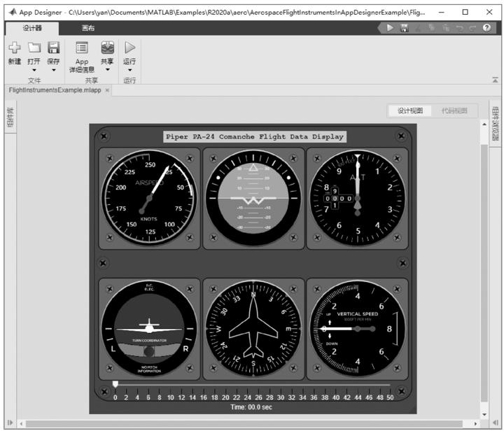Expand the Component Library (组件库) side panel
This screenshot has width=504, height=431.
click(10, 118)
